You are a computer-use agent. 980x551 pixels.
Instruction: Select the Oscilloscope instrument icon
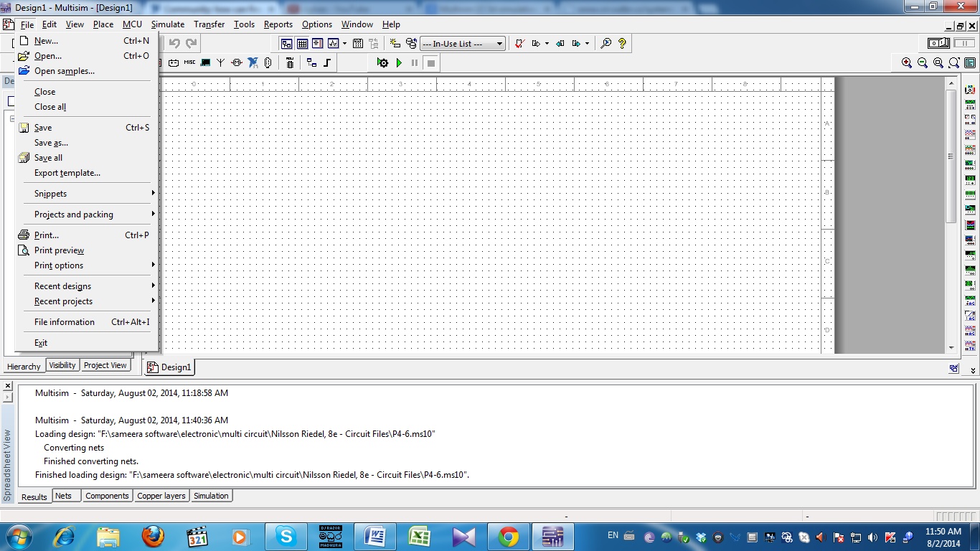(970, 135)
